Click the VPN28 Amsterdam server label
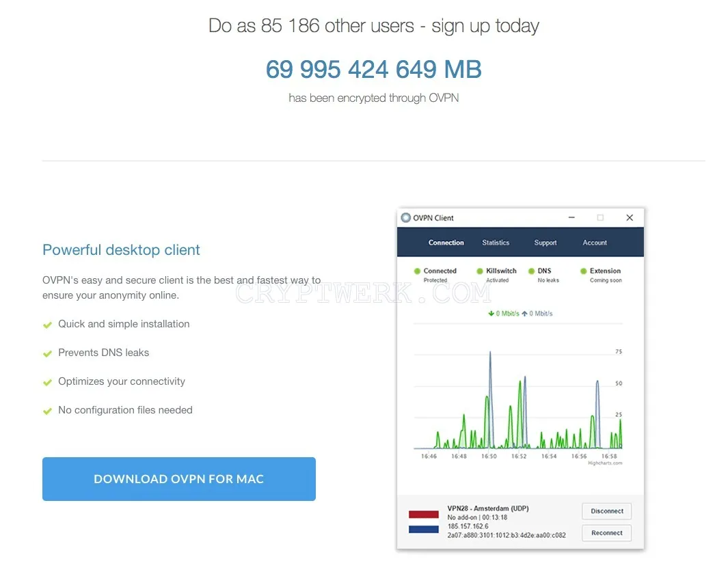The image size is (728, 585). pos(488,508)
